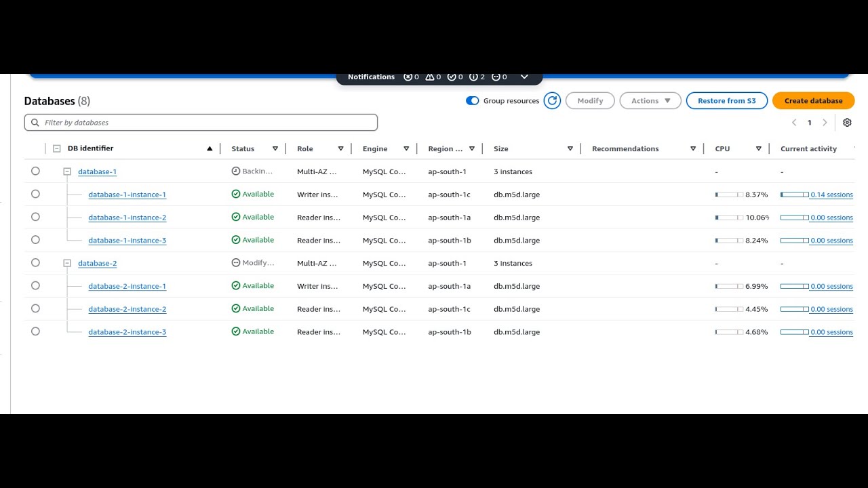Click the error notifications count icon
The height and width of the screenshot is (488, 868).
[x=408, y=77]
